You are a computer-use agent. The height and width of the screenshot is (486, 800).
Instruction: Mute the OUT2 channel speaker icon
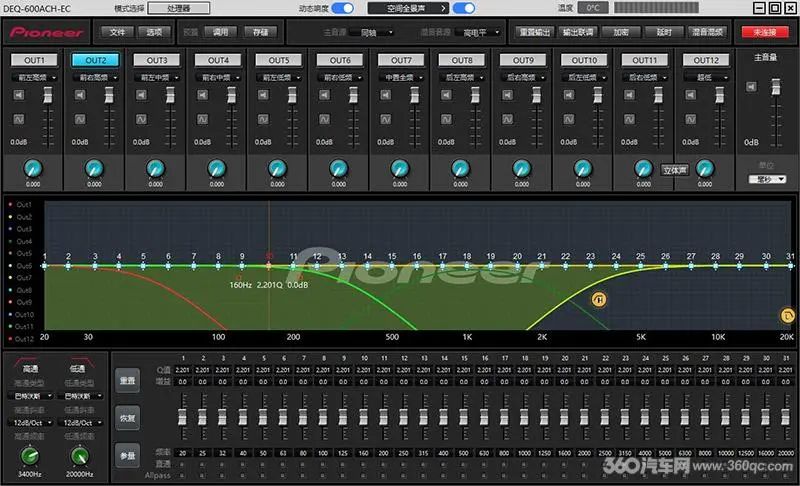pyautogui.click(x=80, y=95)
